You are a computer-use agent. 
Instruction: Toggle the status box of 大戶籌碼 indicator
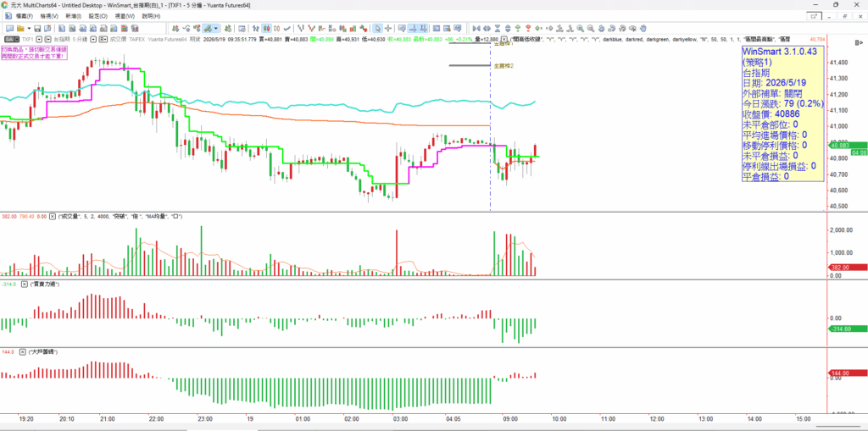point(23,351)
